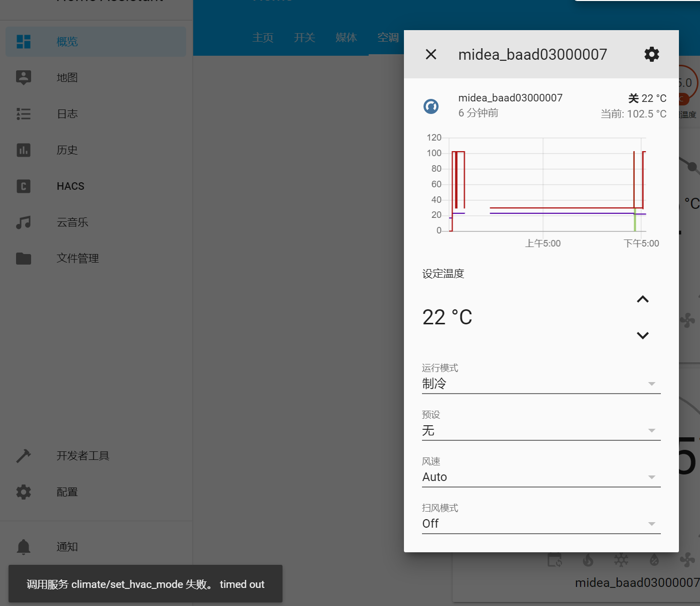This screenshot has height=606, width=700.
Task: Click the 日志 sidebar label
Action: point(67,114)
